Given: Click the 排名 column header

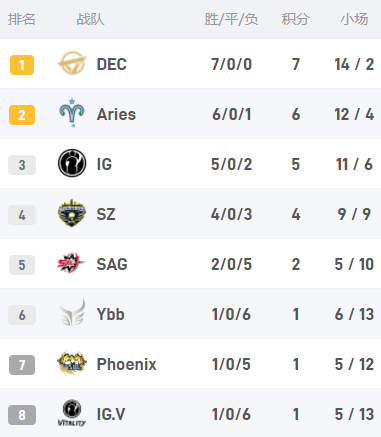Looking at the screenshot, I should 22,19.
